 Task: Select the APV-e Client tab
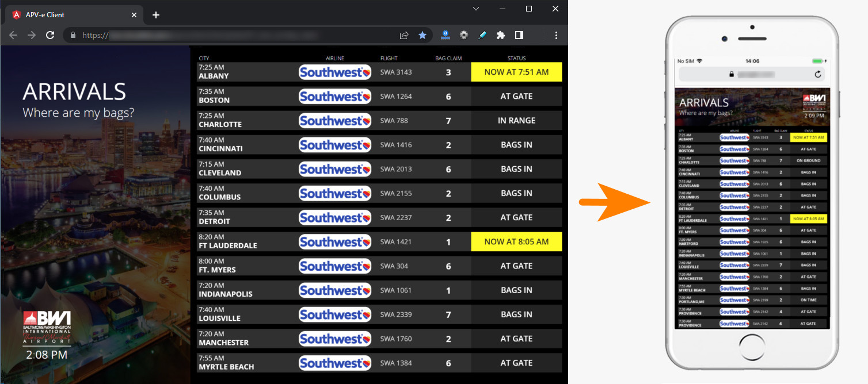tap(74, 15)
